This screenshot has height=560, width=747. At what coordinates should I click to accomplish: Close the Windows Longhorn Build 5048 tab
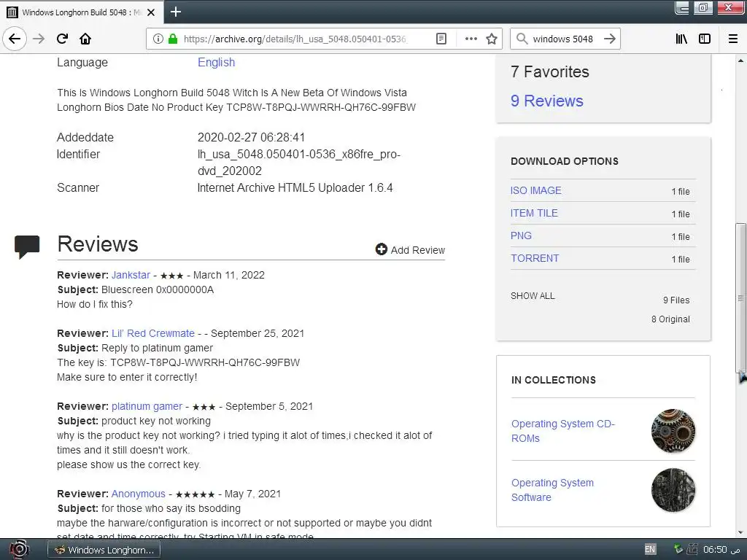(151, 12)
